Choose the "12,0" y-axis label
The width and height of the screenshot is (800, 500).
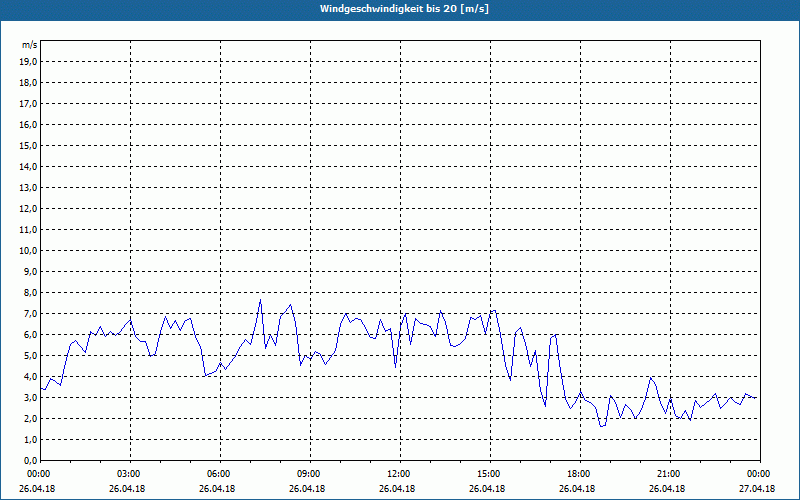(28, 209)
